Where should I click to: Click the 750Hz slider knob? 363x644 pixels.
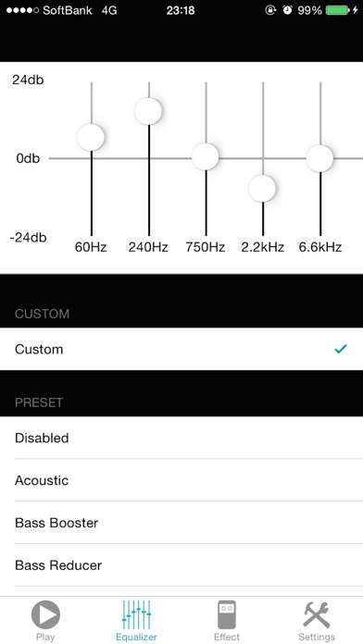(206, 156)
